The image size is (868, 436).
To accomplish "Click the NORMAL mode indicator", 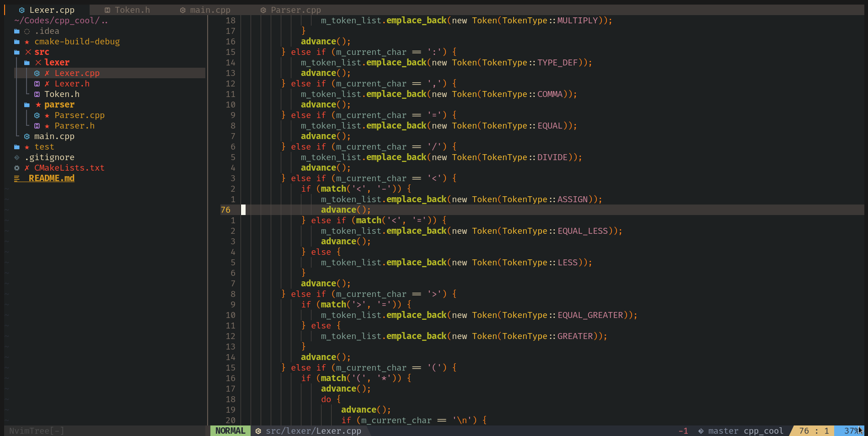I will click(230, 431).
